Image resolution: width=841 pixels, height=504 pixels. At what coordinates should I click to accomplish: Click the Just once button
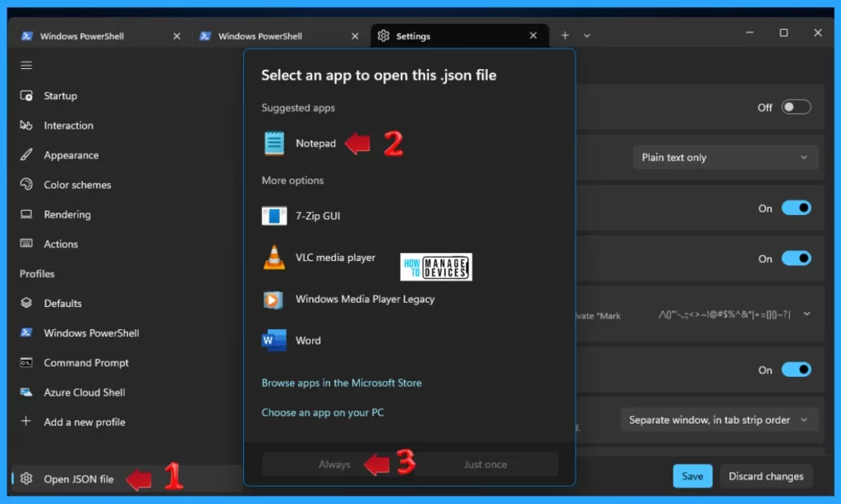pos(485,465)
